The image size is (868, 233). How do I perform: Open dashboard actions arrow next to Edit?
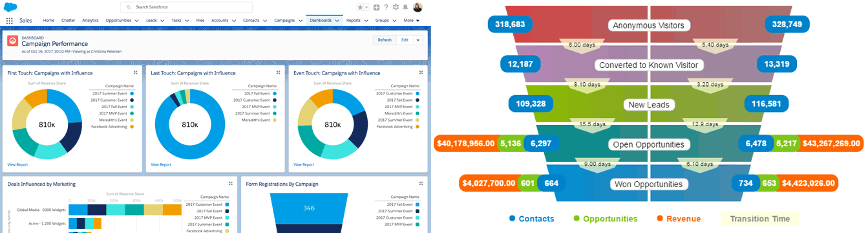(x=418, y=40)
